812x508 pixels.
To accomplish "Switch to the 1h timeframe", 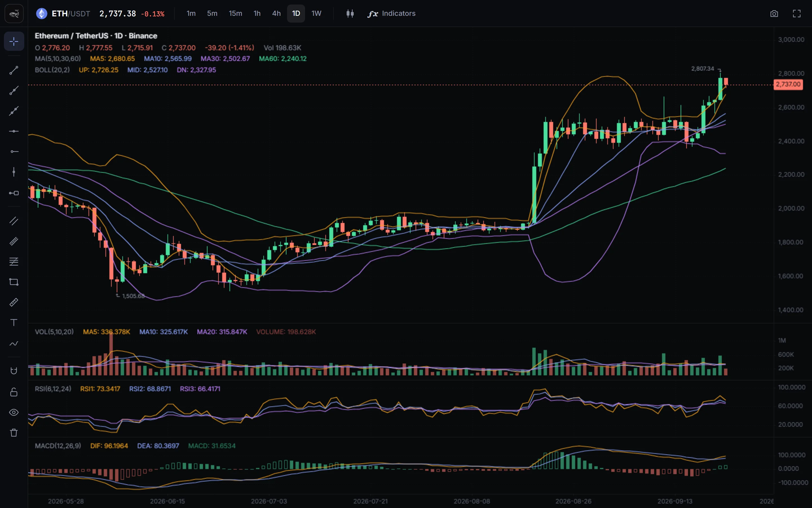I will click(x=257, y=14).
